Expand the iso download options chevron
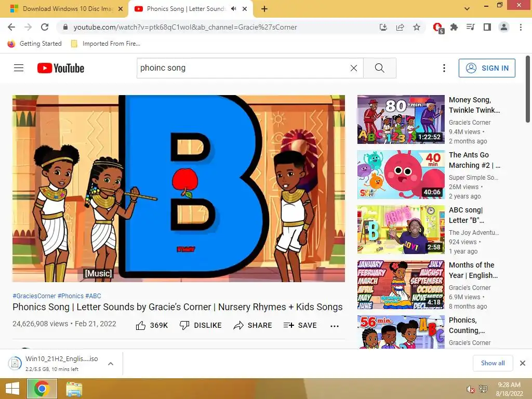Image resolution: width=532 pixels, height=399 pixels. (111, 363)
